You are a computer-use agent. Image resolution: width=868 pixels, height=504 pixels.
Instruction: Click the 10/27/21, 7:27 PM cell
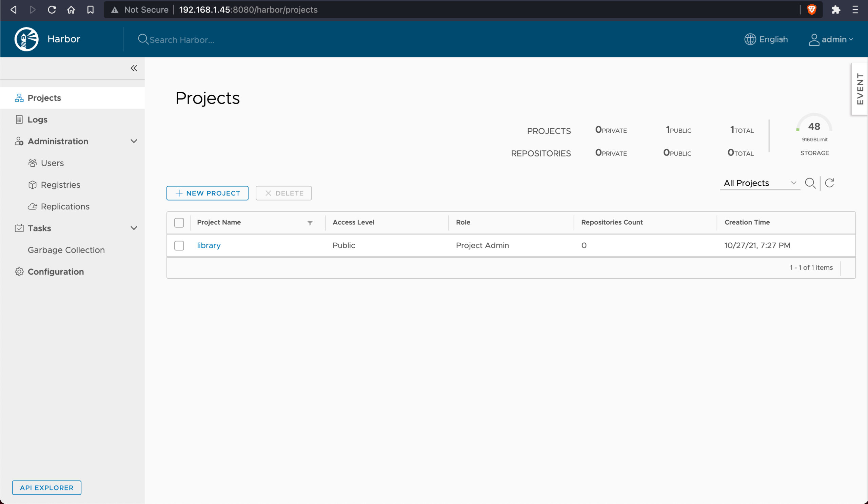click(757, 245)
